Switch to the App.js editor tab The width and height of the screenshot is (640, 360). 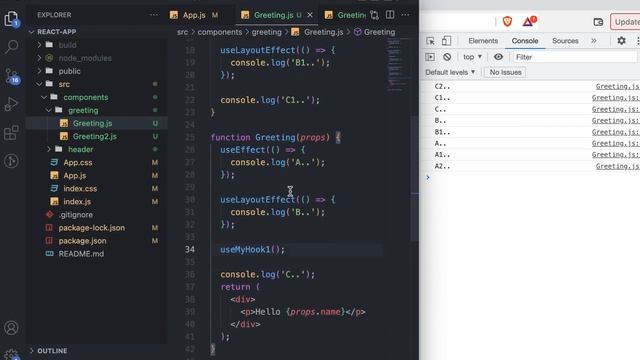point(194,15)
